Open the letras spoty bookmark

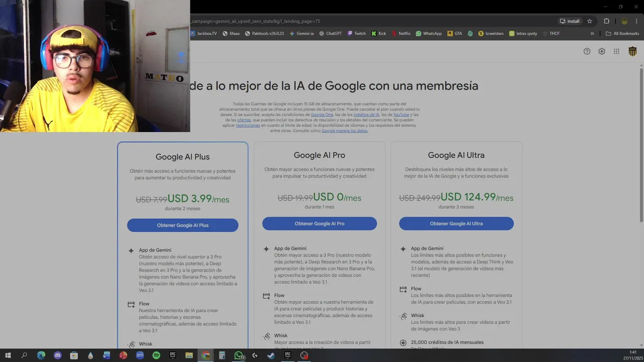[x=523, y=34]
